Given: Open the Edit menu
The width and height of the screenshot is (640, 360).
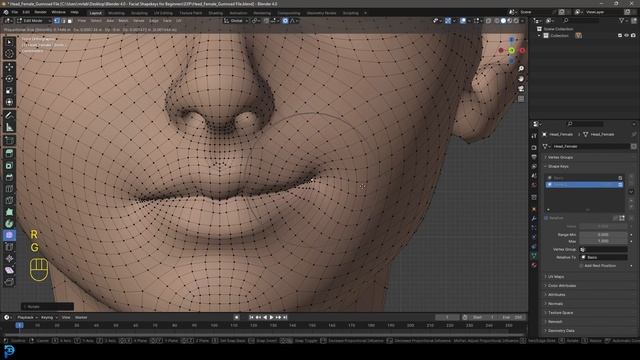Looking at the screenshot, I should 26,12.
